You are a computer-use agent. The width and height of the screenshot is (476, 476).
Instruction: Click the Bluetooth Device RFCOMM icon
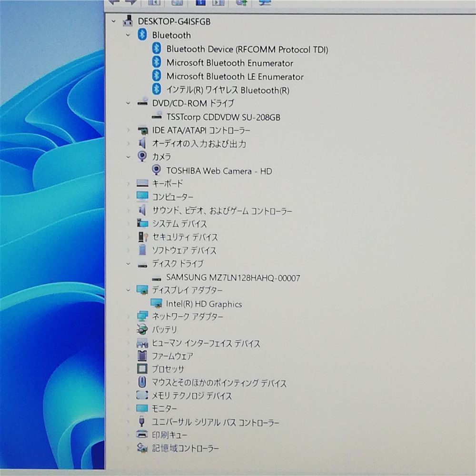pos(156,48)
